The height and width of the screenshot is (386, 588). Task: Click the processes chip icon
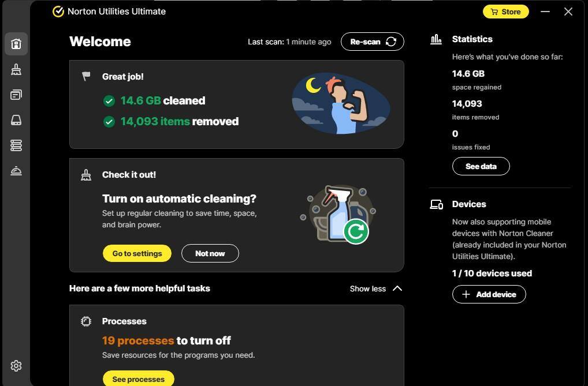[86, 321]
